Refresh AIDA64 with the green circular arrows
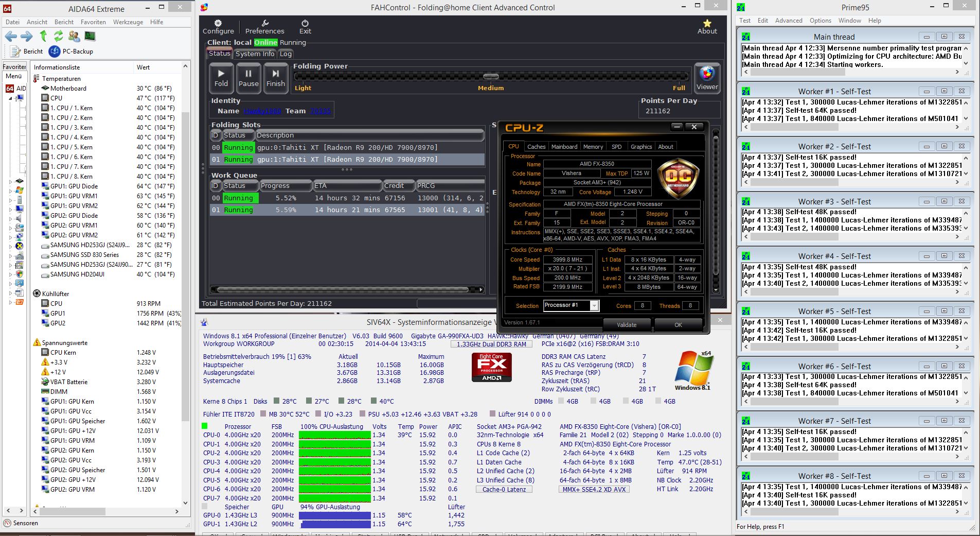The height and width of the screenshot is (536, 980). tap(59, 36)
